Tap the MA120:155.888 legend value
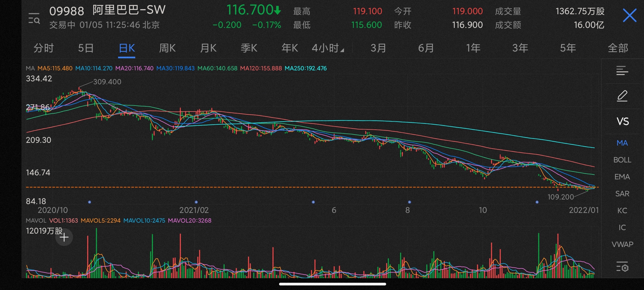 coord(261,68)
